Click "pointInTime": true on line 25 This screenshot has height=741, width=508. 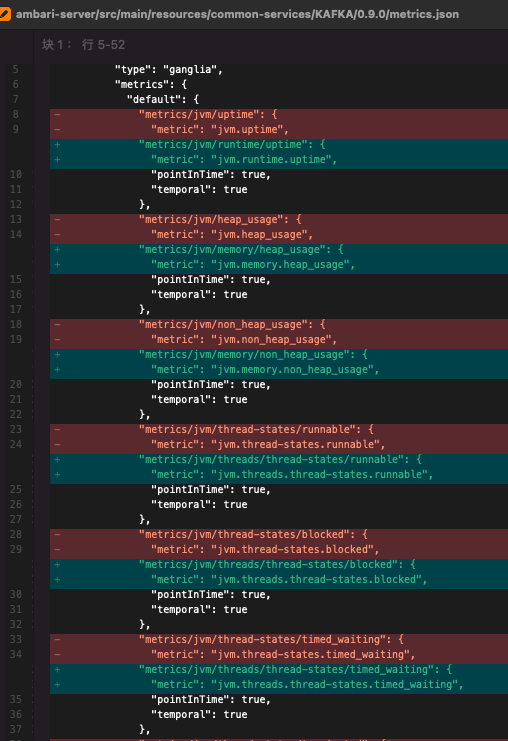211,490
